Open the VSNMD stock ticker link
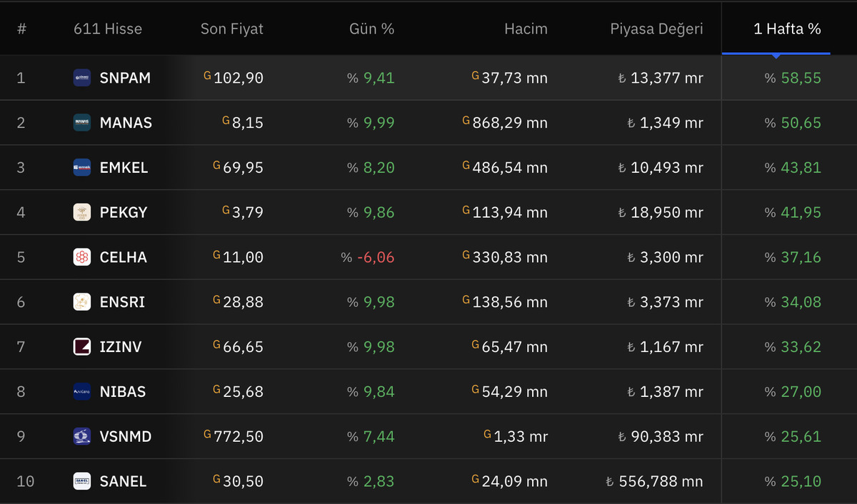Viewport: 857px width, 504px height. click(126, 436)
